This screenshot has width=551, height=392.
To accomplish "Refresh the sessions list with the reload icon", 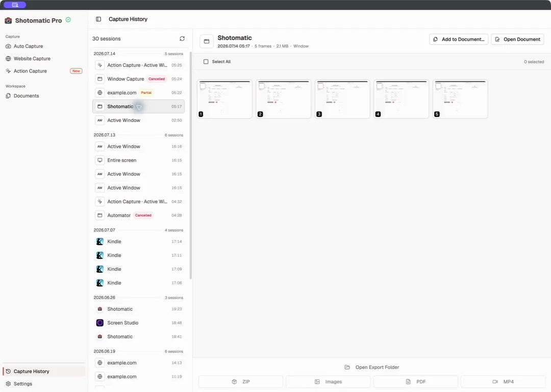I will coord(182,39).
